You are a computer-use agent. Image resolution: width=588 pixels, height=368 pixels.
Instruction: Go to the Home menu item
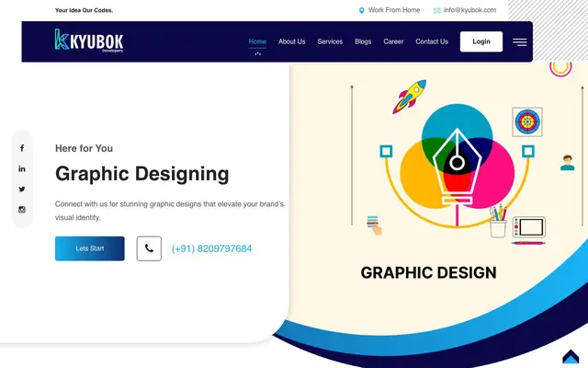point(257,41)
